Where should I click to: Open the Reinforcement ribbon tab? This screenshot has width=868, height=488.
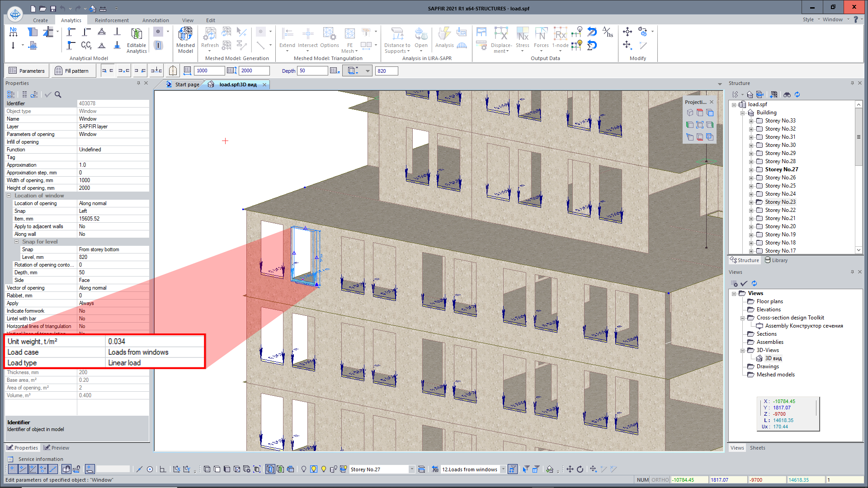click(112, 20)
